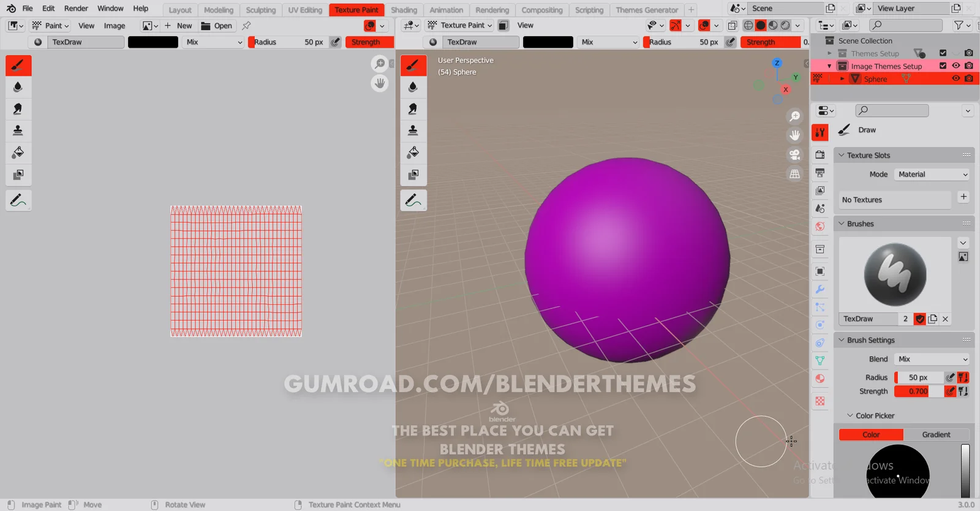Select the Clone stamp tool in the 3D viewport toolbar
This screenshot has height=511, width=980.
tap(413, 131)
